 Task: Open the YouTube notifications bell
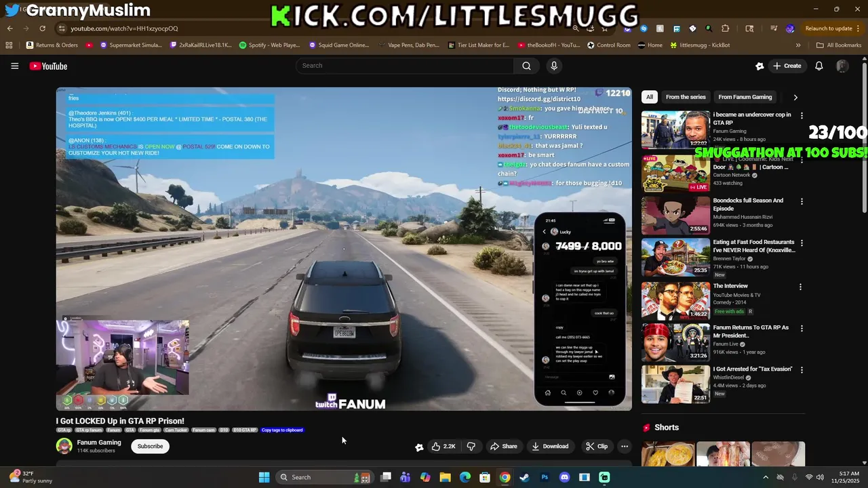(818, 66)
